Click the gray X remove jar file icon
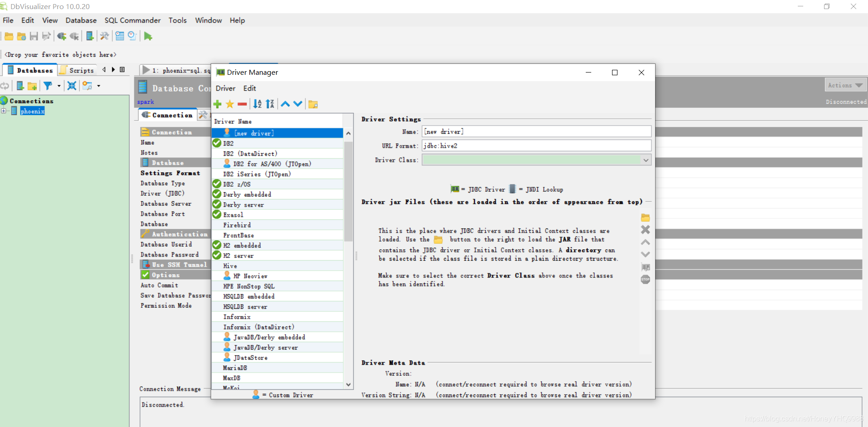Screen dimensions: 868x427 [646, 230]
